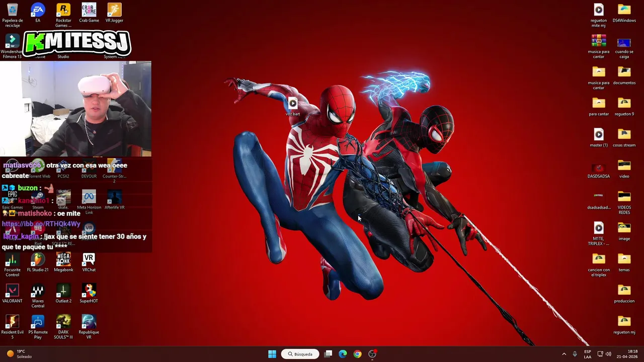Select the VALORANT desktop icon
Viewport: 644px width, 362px height.
click(12, 294)
